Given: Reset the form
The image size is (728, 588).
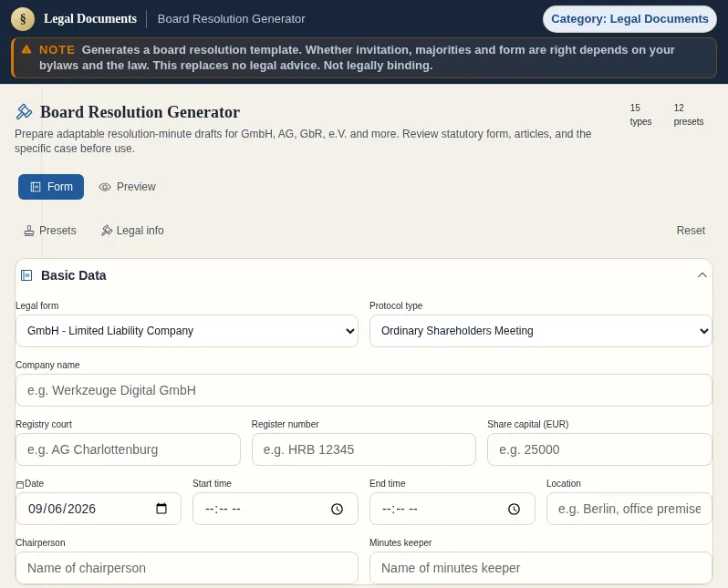Looking at the screenshot, I should [x=691, y=231].
